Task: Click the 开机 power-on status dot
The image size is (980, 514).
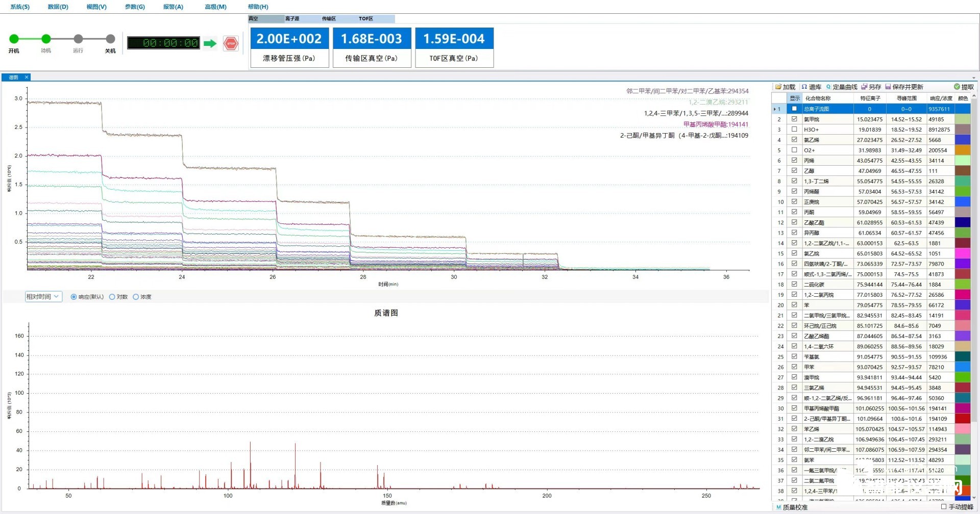Action: (x=14, y=39)
